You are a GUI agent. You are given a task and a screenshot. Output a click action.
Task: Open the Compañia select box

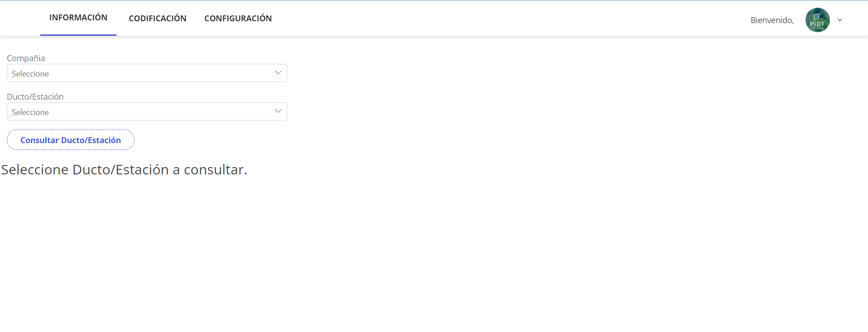tap(147, 73)
